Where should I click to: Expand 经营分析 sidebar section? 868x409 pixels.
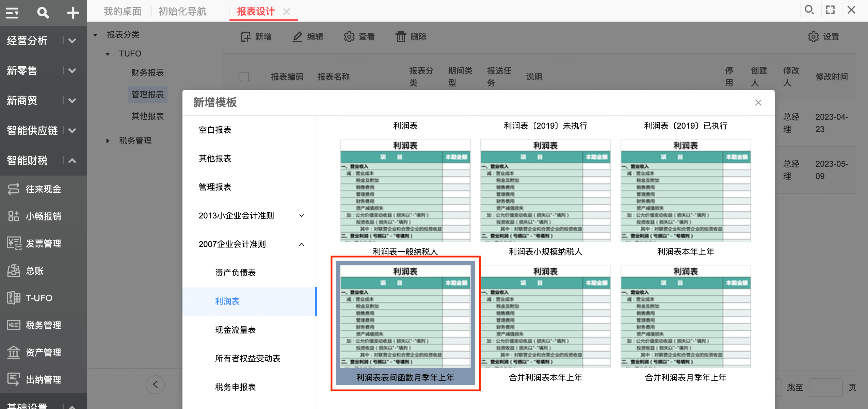pos(72,41)
